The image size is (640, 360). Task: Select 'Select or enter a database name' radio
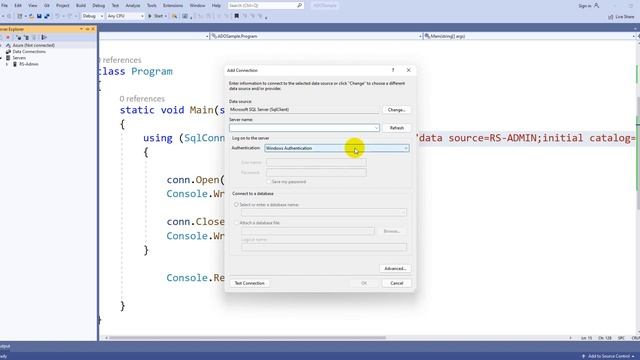(x=236, y=204)
